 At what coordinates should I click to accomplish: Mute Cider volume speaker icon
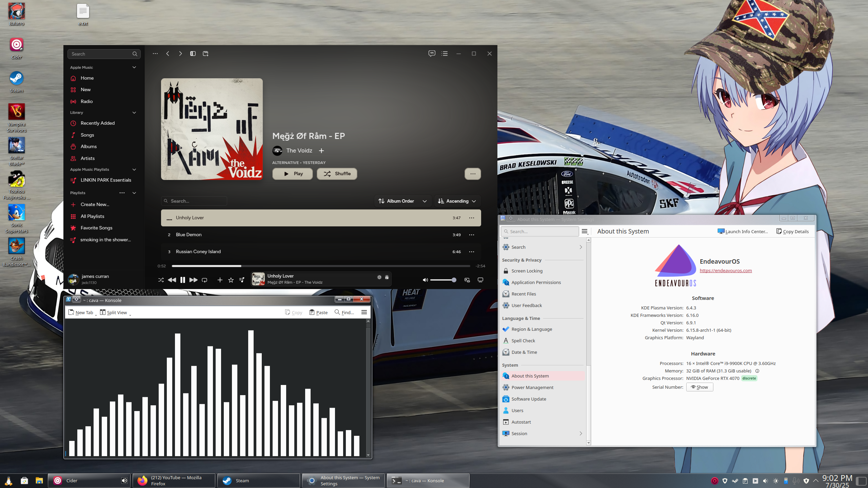[x=425, y=280]
